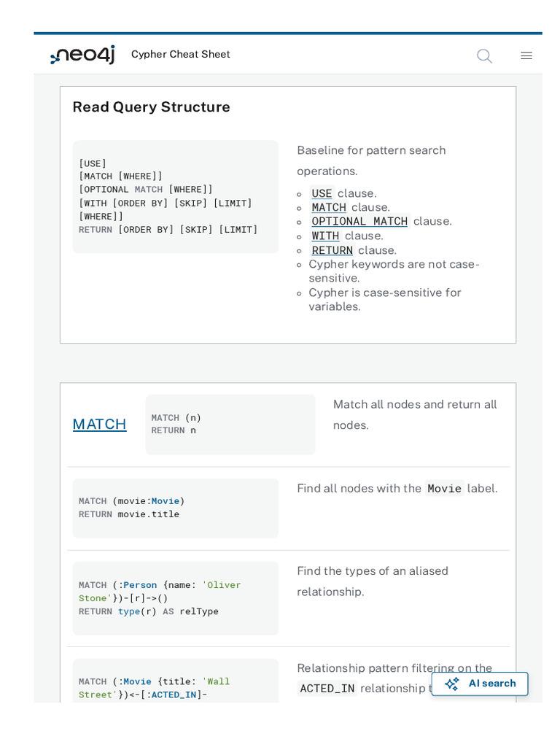
Task: Click the Wall Street query code block
Action: coord(175,686)
